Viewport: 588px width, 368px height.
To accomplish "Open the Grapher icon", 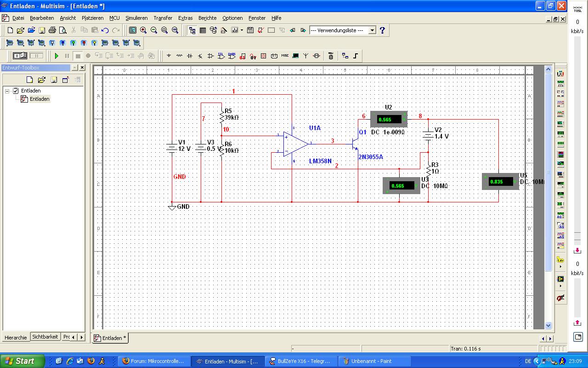I will [x=235, y=30].
